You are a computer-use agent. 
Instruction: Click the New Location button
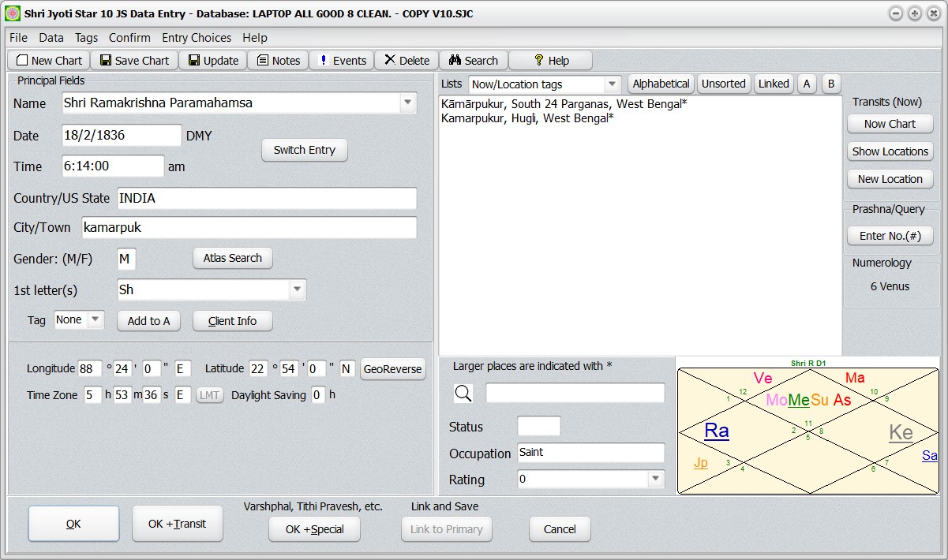[x=890, y=179]
